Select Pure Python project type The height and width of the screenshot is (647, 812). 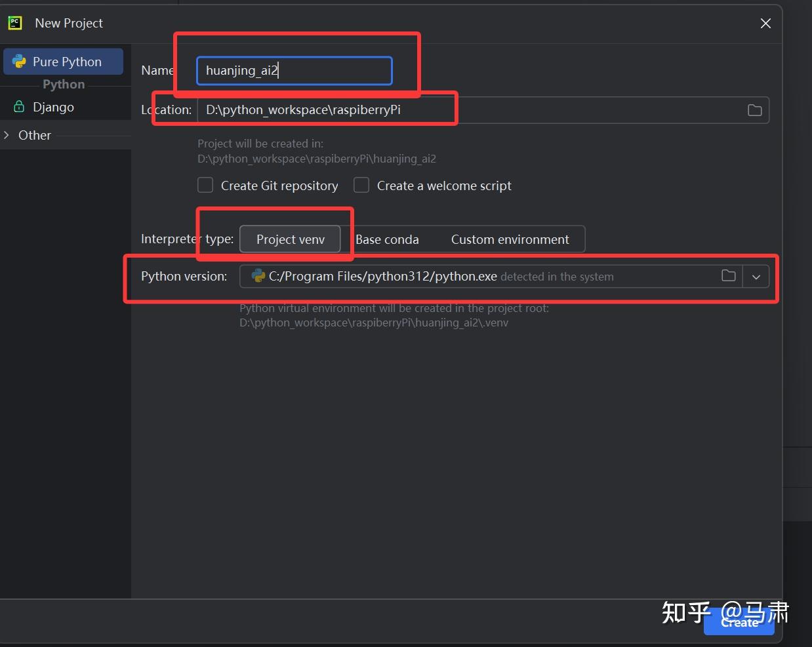(x=67, y=61)
